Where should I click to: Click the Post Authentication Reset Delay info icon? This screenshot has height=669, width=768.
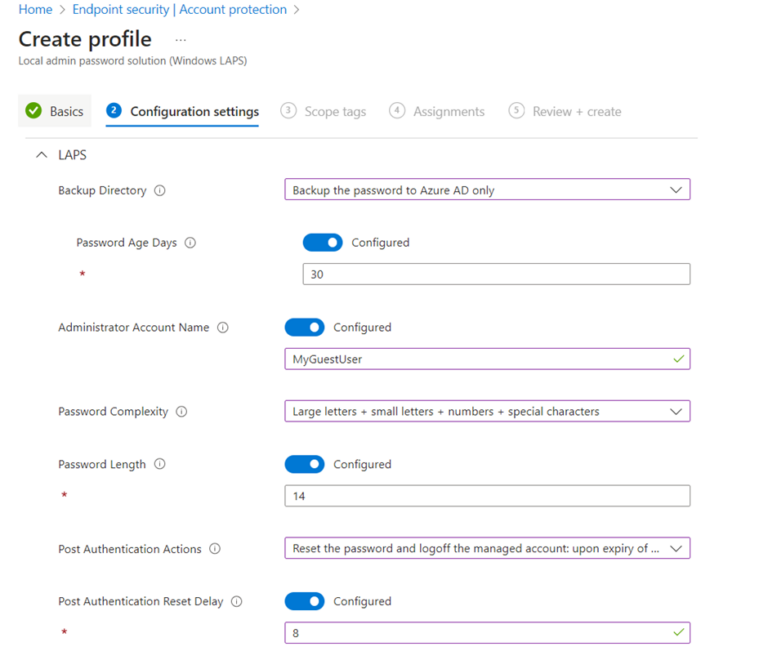[x=237, y=601]
